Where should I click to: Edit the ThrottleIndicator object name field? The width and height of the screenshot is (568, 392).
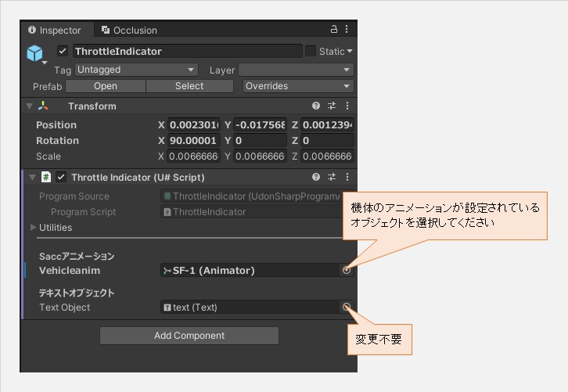coord(187,51)
